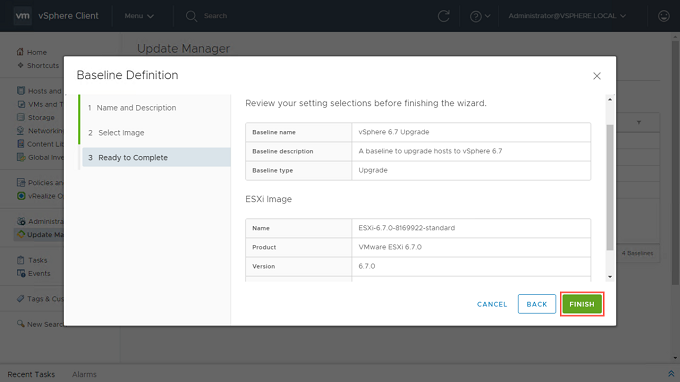
Task: Open the help question mark menu
Action: (x=480, y=16)
